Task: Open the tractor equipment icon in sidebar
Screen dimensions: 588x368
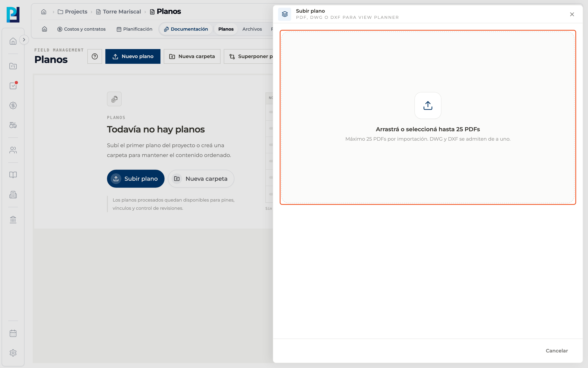Action: click(x=13, y=125)
